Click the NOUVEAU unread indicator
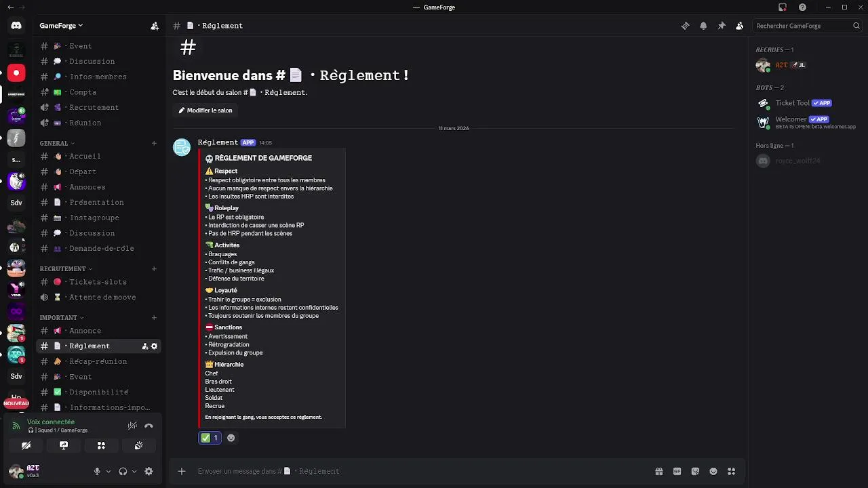The width and height of the screenshot is (868, 488). 16,403
